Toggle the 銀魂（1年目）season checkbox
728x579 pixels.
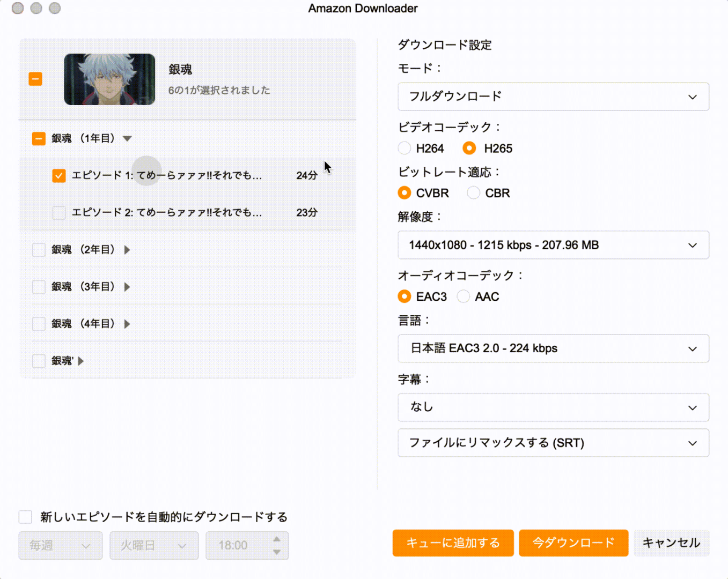39,139
